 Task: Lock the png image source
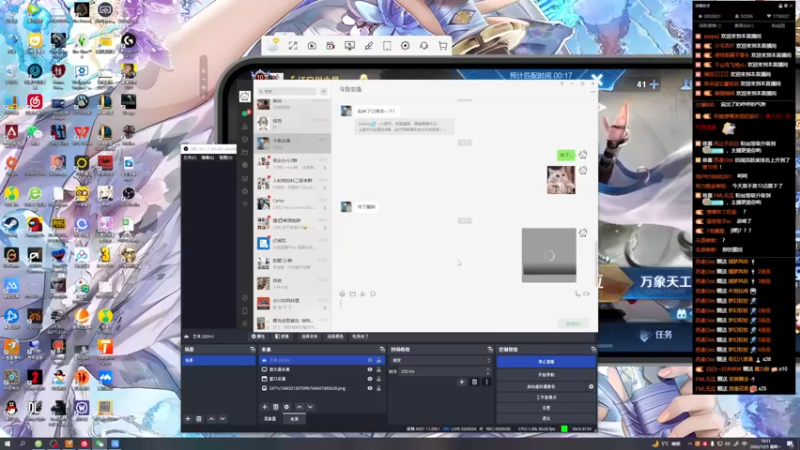pyautogui.click(x=379, y=388)
